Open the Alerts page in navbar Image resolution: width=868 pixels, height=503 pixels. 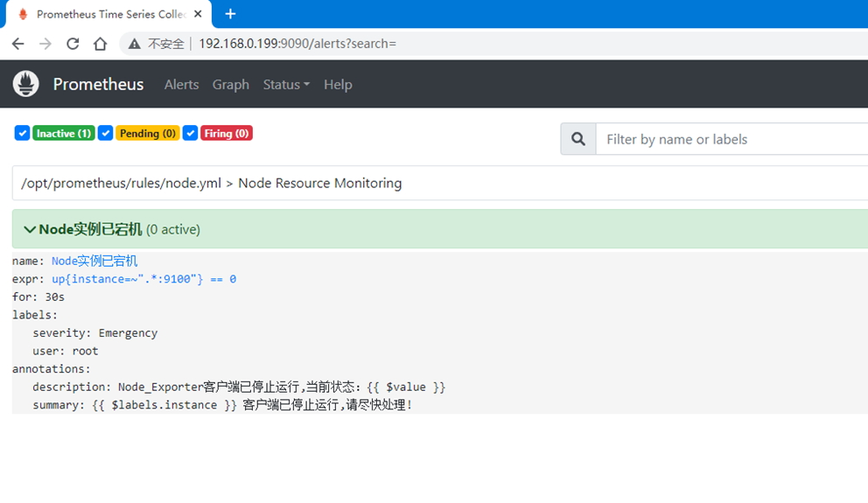pos(182,85)
